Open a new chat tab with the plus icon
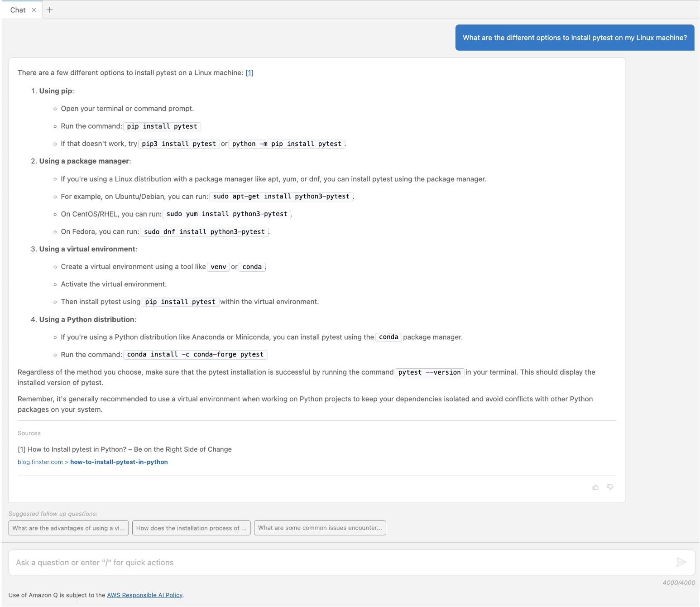The height and width of the screenshot is (607, 700). pyautogui.click(x=50, y=9)
